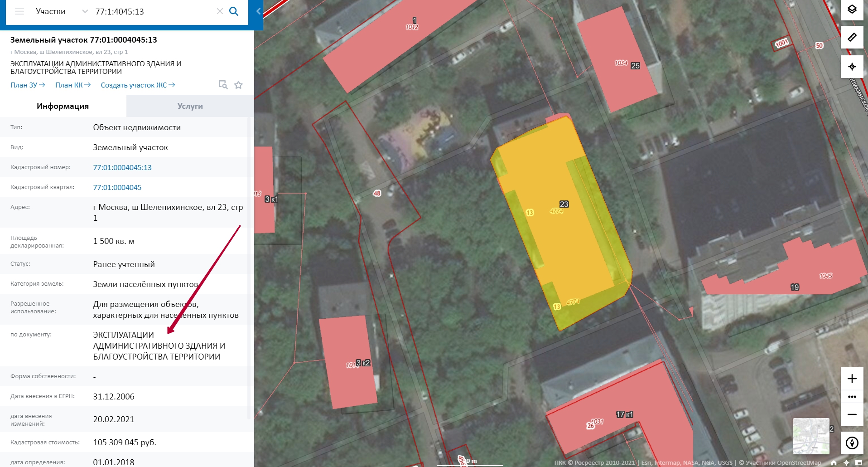
Task: Collapse the left information panel
Action: coord(258,11)
